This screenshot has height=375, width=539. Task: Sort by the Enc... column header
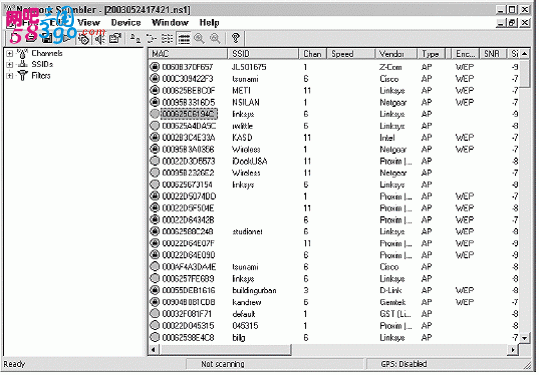tap(466, 54)
